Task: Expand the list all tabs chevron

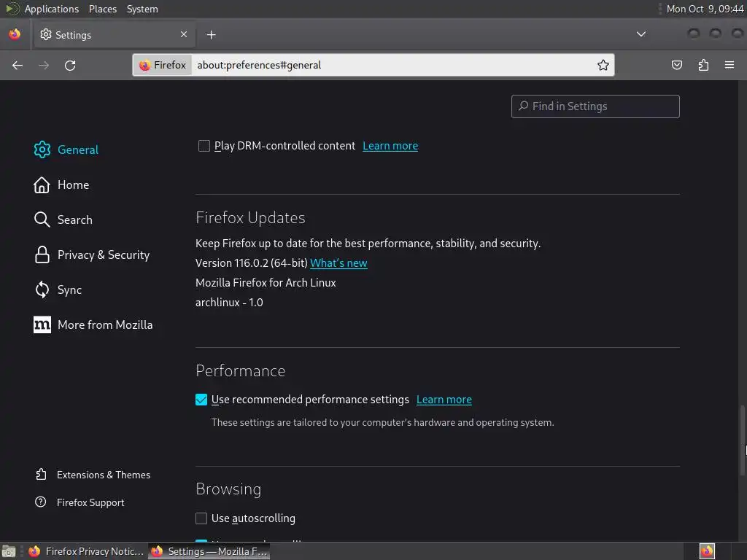Action: coord(641,34)
